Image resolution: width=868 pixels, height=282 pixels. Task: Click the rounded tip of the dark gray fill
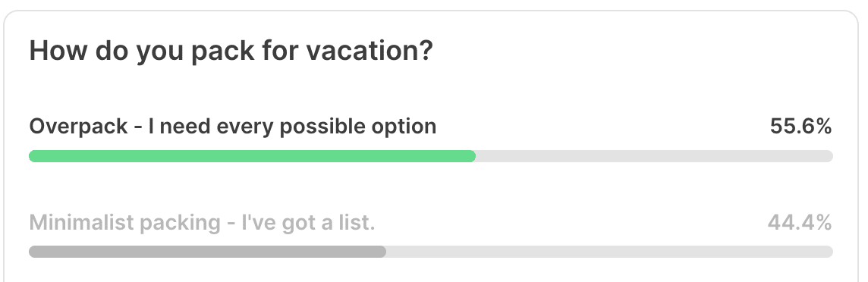tap(381, 252)
